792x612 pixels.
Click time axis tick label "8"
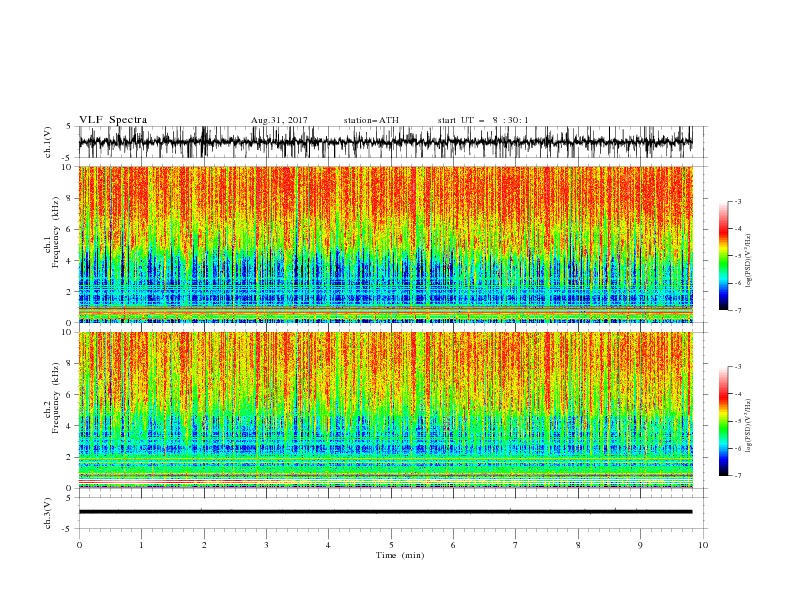(578, 545)
